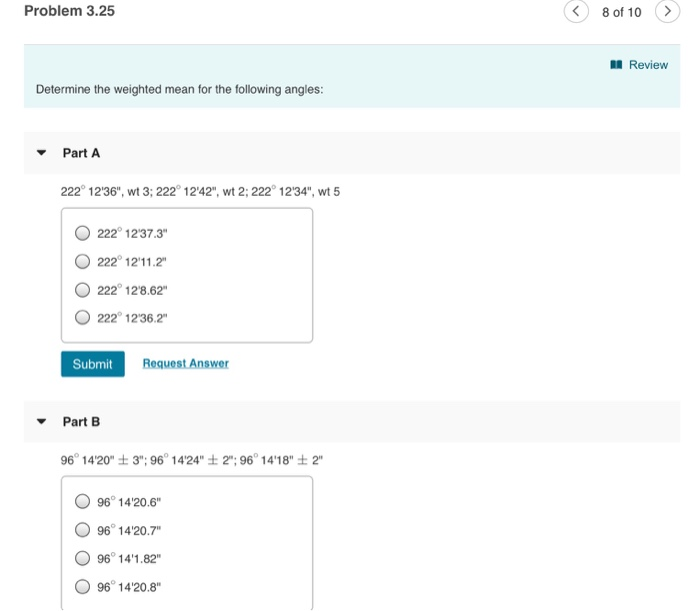Submit the Part A answer
The height and width of the screenshot is (611, 700).
[x=93, y=364]
